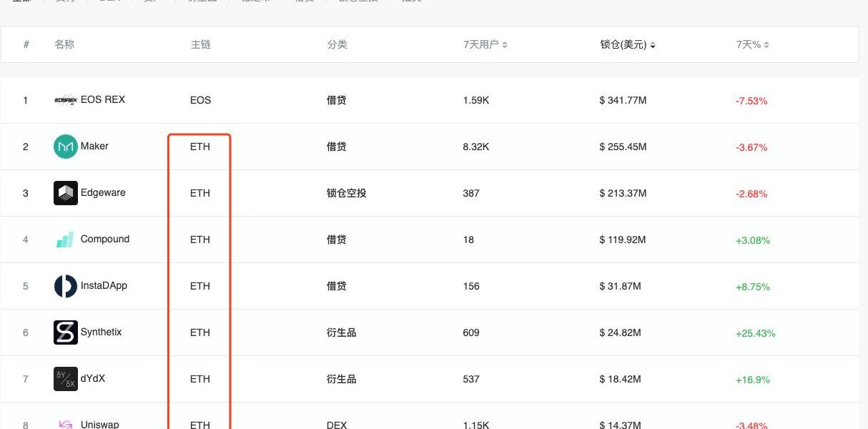Click the 名称 column header
Screen dimensions: 868x429
[x=64, y=45]
